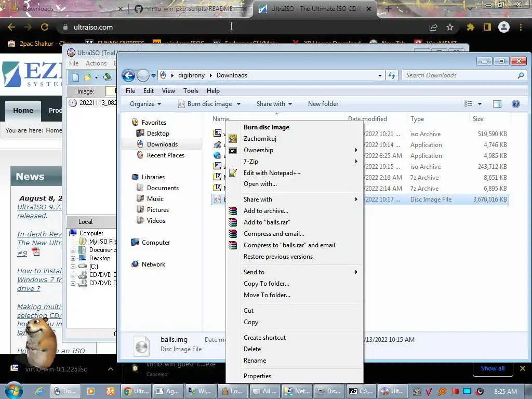Open the view options dropdown arrow
The image size is (532, 399).
tap(480, 104)
